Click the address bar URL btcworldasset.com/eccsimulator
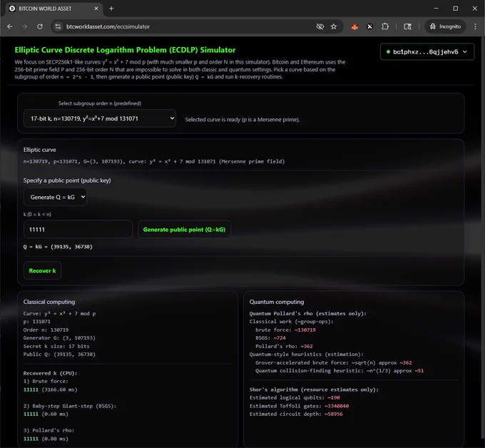485x448 pixels. coord(108,26)
